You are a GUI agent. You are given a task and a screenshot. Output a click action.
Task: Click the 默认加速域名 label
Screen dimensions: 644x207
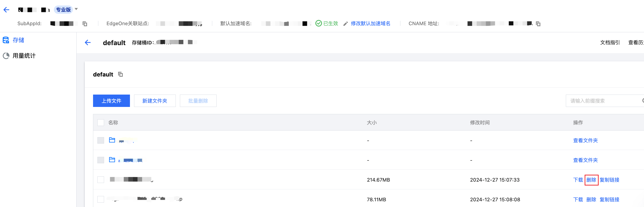click(236, 24)
